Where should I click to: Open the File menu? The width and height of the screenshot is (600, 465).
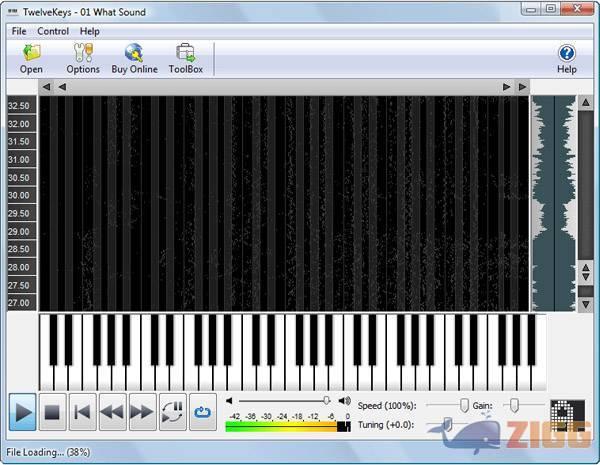(x=19, y=31)
